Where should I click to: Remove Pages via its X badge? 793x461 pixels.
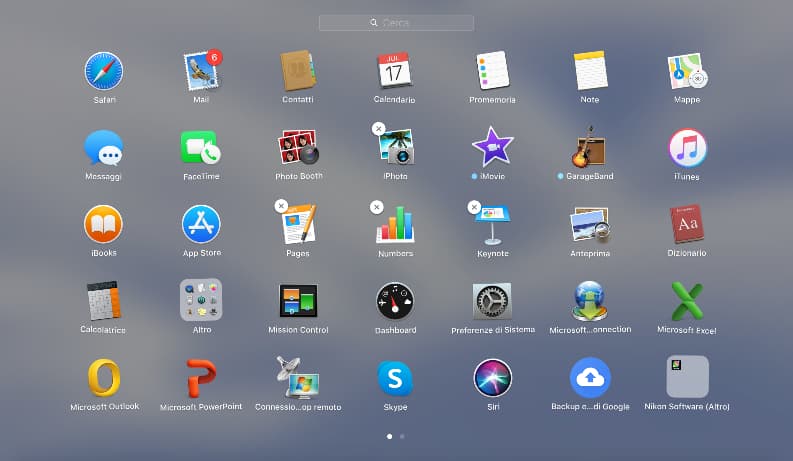coord(281,206)
